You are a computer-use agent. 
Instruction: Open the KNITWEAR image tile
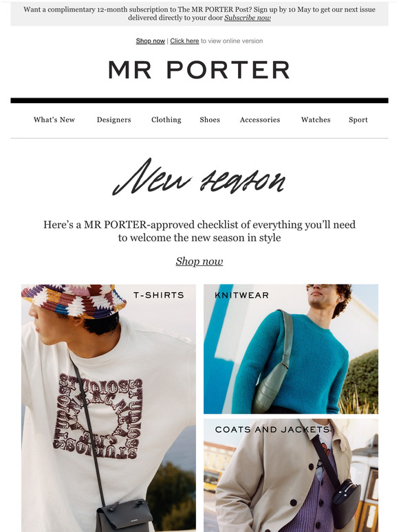291,349
